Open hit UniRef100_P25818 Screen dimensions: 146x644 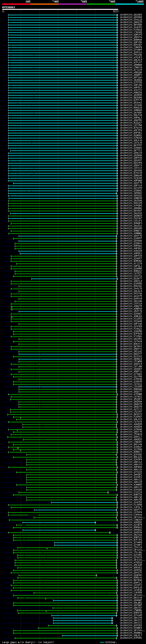(x=131, y=30)
